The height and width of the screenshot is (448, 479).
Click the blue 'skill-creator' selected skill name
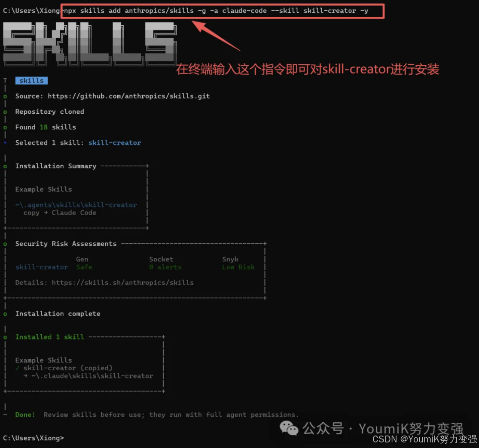[x=115, y=143]
